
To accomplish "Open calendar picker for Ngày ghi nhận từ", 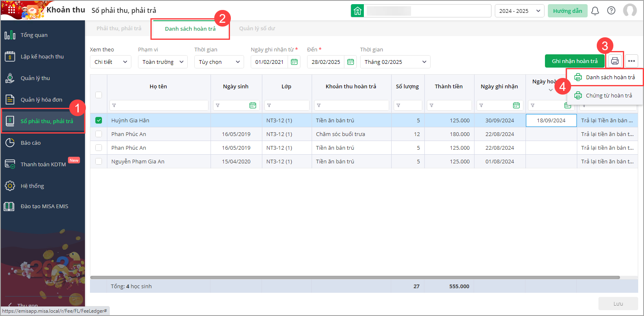I will point(294,62).
